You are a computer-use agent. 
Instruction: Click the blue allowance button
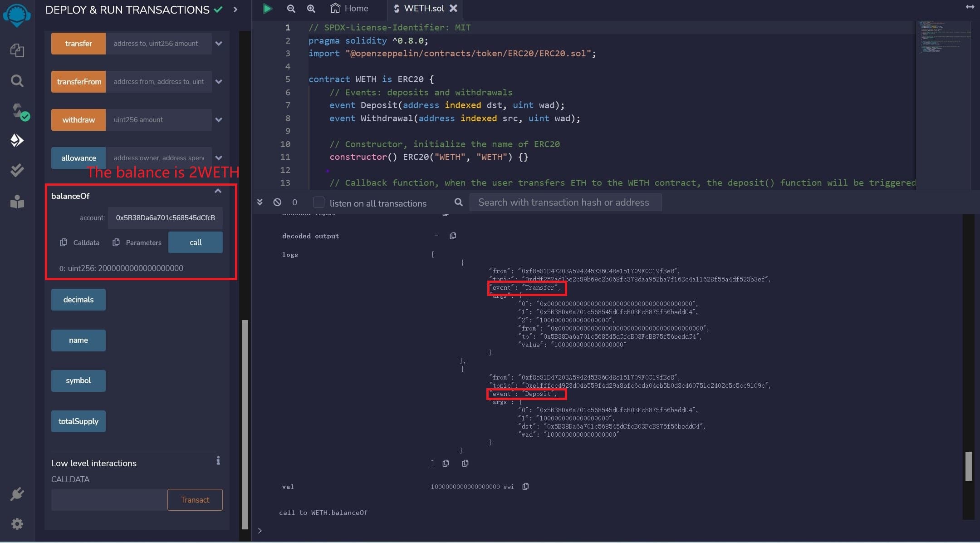point(78,158)
